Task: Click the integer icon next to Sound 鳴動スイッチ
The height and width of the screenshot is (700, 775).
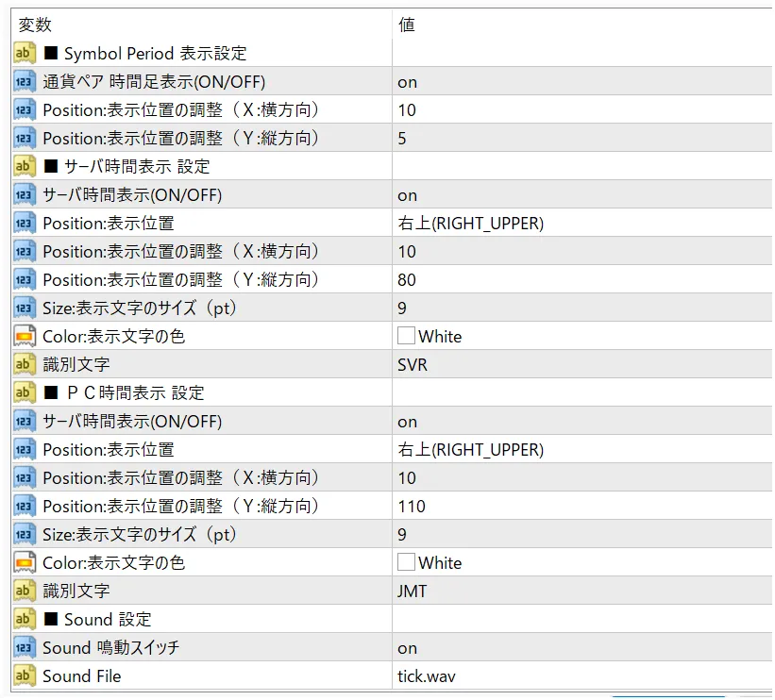Action: click(x=25, y=648)
